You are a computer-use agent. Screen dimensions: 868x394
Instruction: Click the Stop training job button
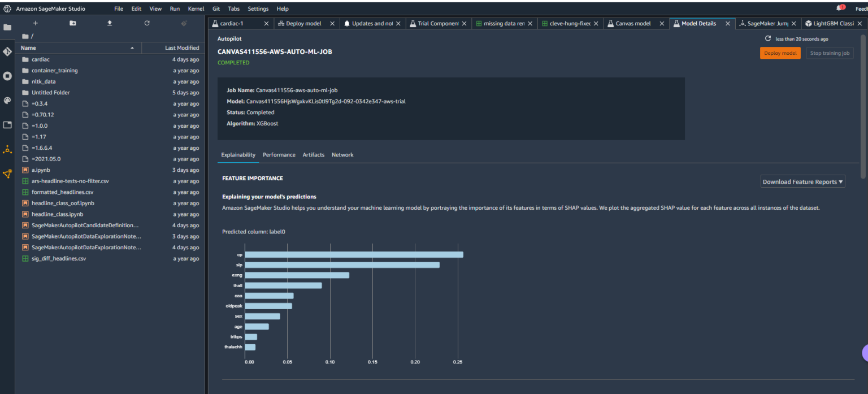coord(830,53)
